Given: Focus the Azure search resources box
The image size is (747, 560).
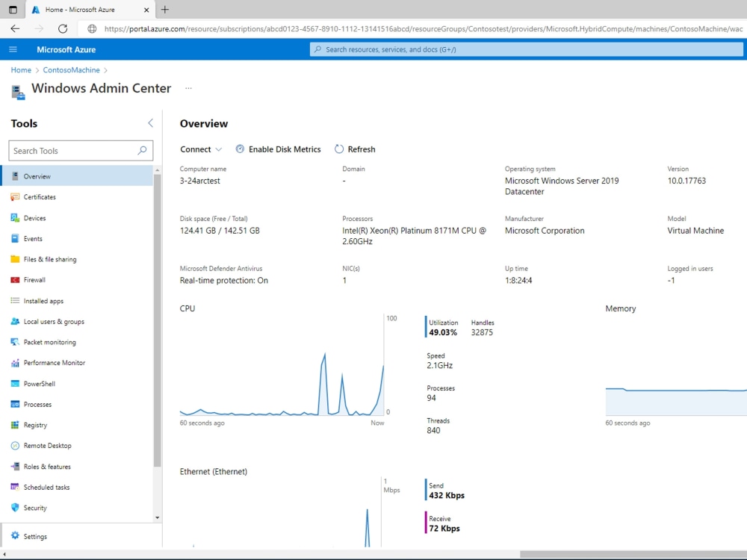Looking at the screenshot, I should (527, 49).
